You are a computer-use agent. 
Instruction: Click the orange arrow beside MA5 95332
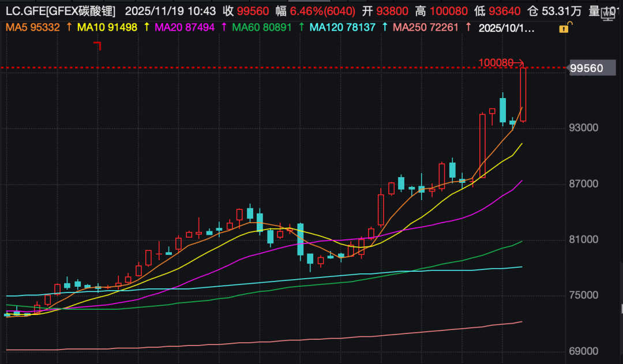69,27
